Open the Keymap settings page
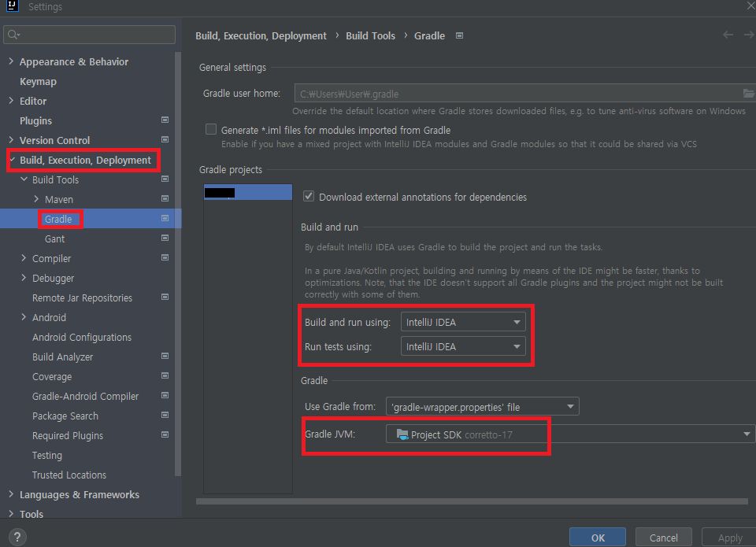The image size is (756, 547). tap(38, 81)
